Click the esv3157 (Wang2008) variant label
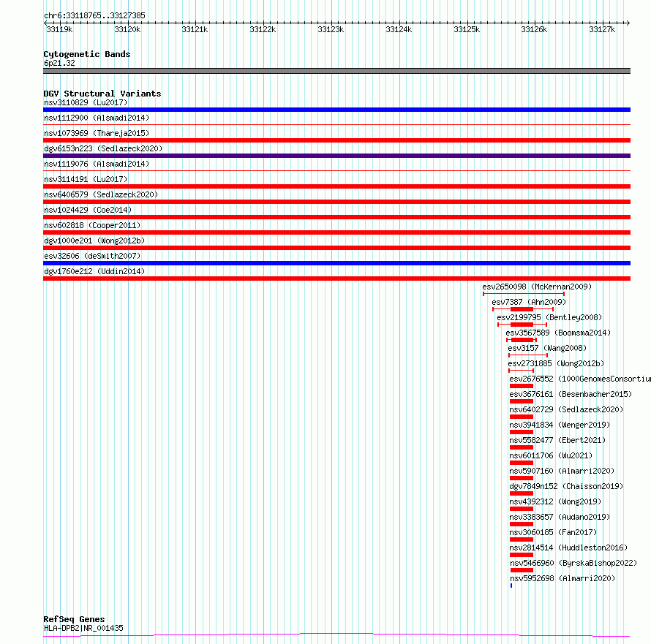 point(547,348)
